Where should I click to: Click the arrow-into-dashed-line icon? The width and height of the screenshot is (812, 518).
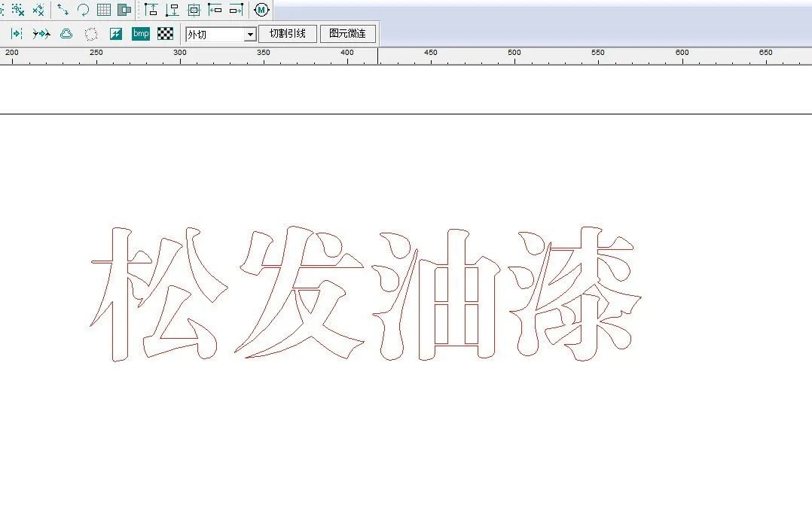click(17, 34)
